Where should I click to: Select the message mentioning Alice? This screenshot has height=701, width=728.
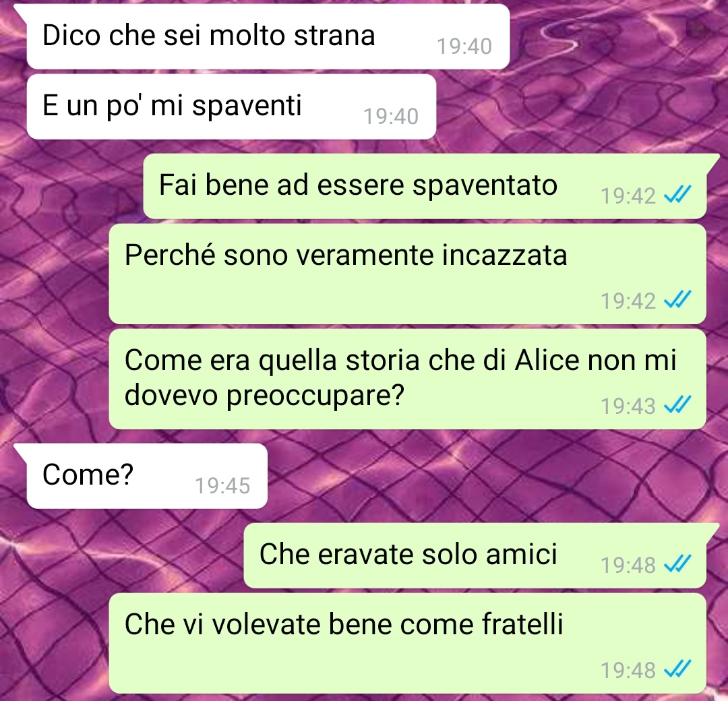tap(408, 379)
